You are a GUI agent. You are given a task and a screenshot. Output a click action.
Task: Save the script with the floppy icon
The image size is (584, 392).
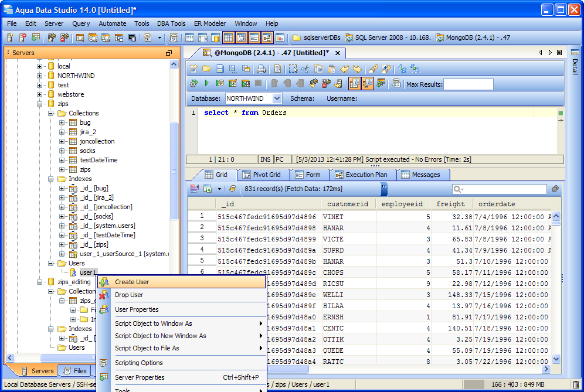pos(220,69)
